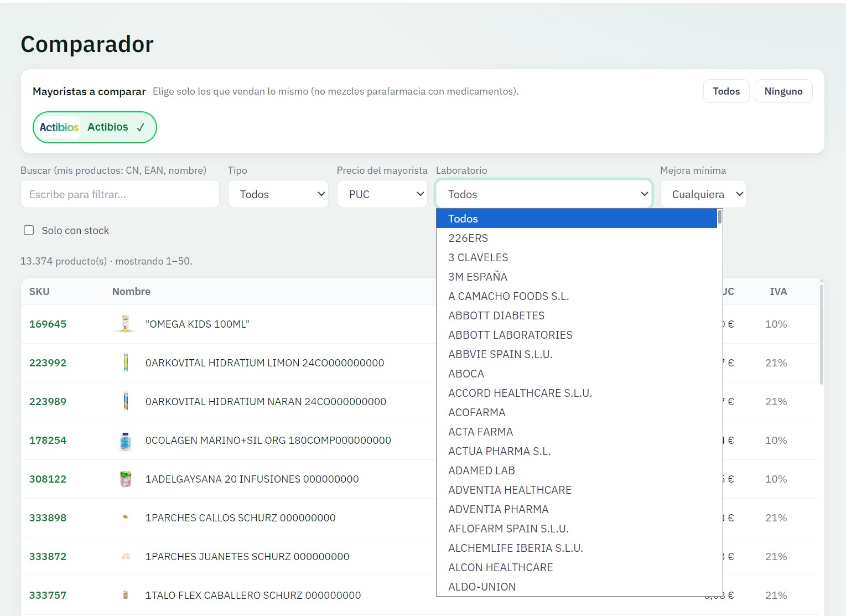
Task: Click the Nombre column header
Action: pos(131,292)
